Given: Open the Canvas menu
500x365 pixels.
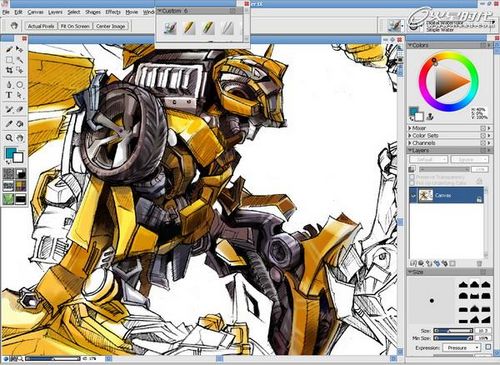Looking at the screenshot, I should click(35, 12).
